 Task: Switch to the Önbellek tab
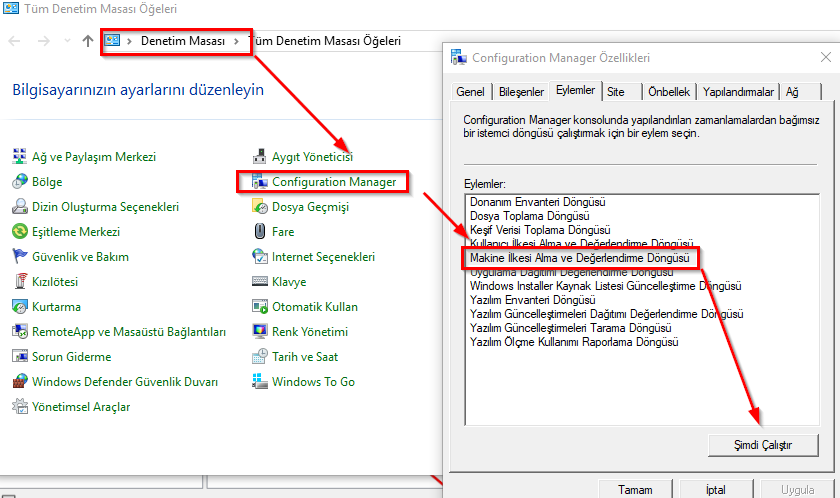pyautogui.click(x=669, y=92)
